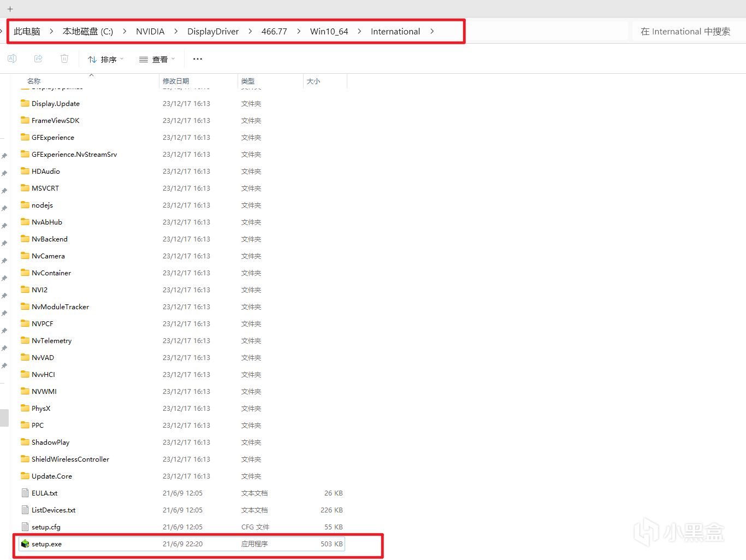Click the MSVCRT folder icon
Viewport: 746px width, 560px height.
[x=25, y=188]
